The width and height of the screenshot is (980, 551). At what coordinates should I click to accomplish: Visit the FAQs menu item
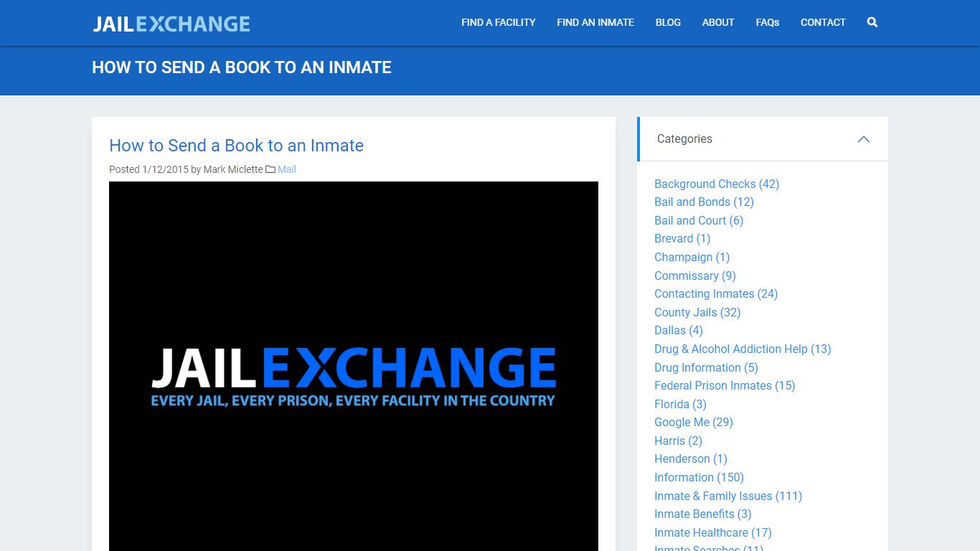click(x=768, y=22)
